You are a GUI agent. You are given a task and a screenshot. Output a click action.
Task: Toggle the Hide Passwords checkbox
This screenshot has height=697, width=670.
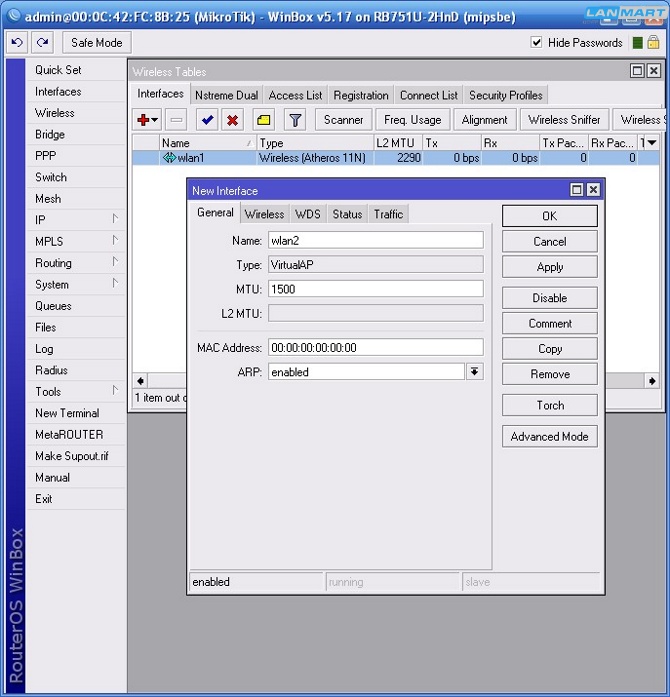537,43
